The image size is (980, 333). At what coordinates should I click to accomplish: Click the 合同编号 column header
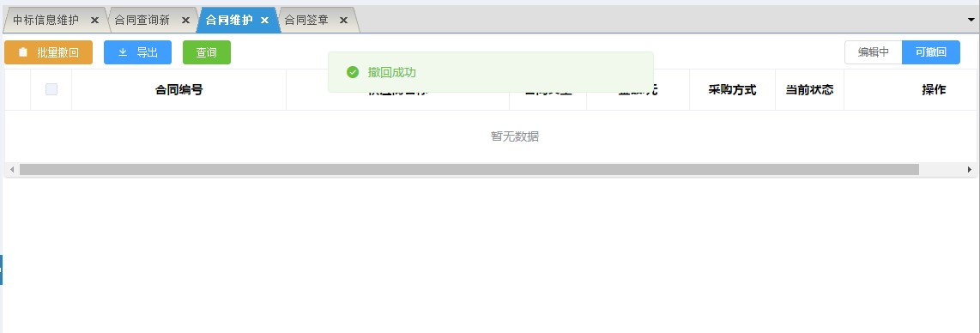(178, 90)
